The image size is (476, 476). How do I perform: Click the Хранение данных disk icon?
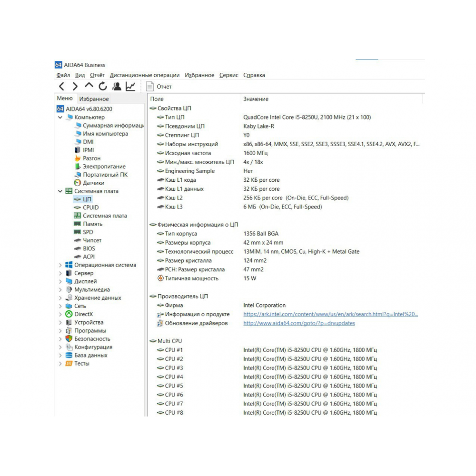[x=69, y=298]
